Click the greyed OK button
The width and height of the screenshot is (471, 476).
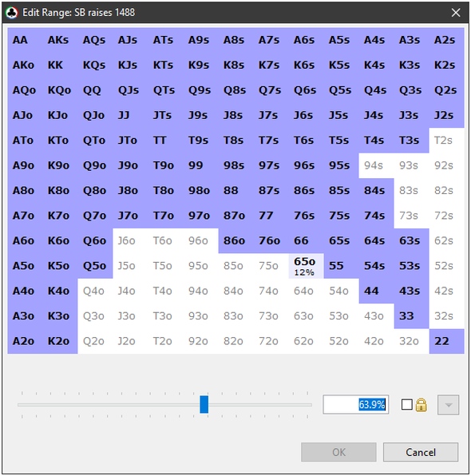click(338, 452)
